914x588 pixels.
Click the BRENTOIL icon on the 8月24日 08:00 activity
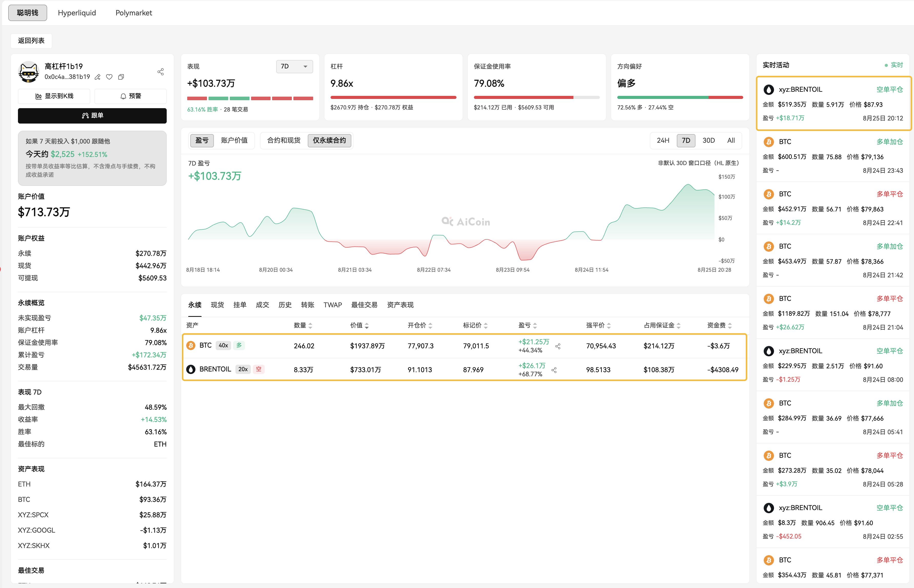769,351
